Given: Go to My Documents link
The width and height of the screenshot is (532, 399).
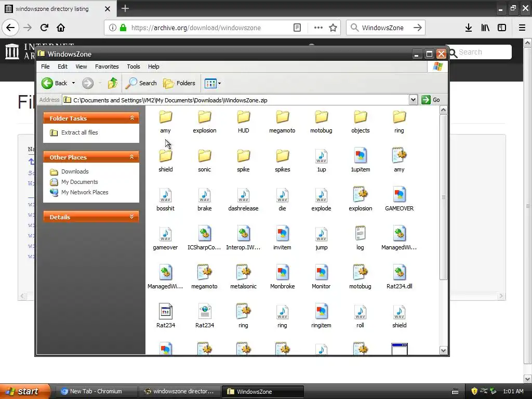Looking at the screenshot, I should [79, 182].
